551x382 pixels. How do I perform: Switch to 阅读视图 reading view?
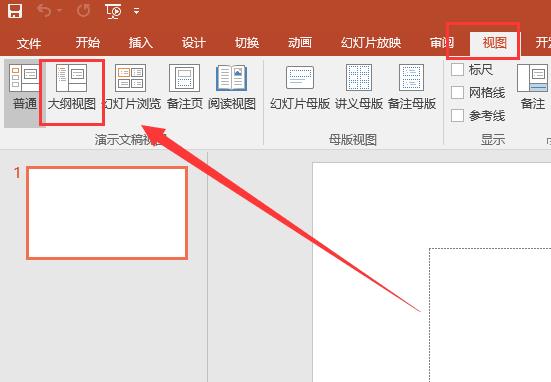point(232,88)
